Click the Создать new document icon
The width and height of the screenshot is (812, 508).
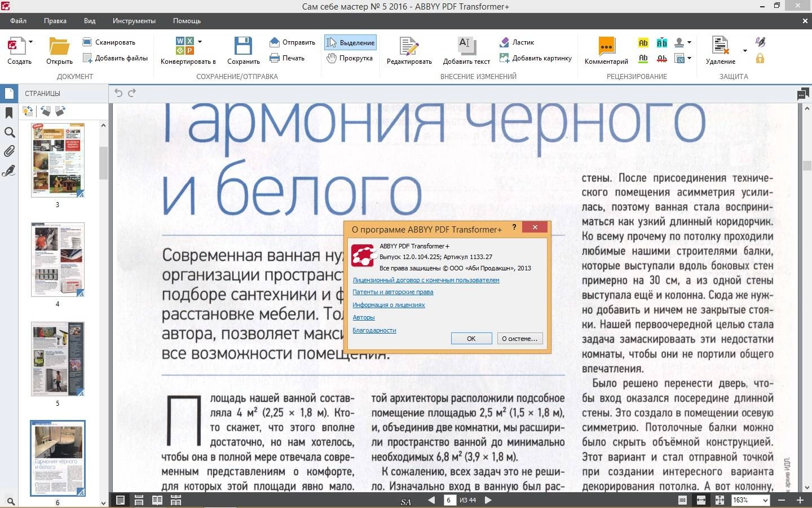(x=15, y=46)
